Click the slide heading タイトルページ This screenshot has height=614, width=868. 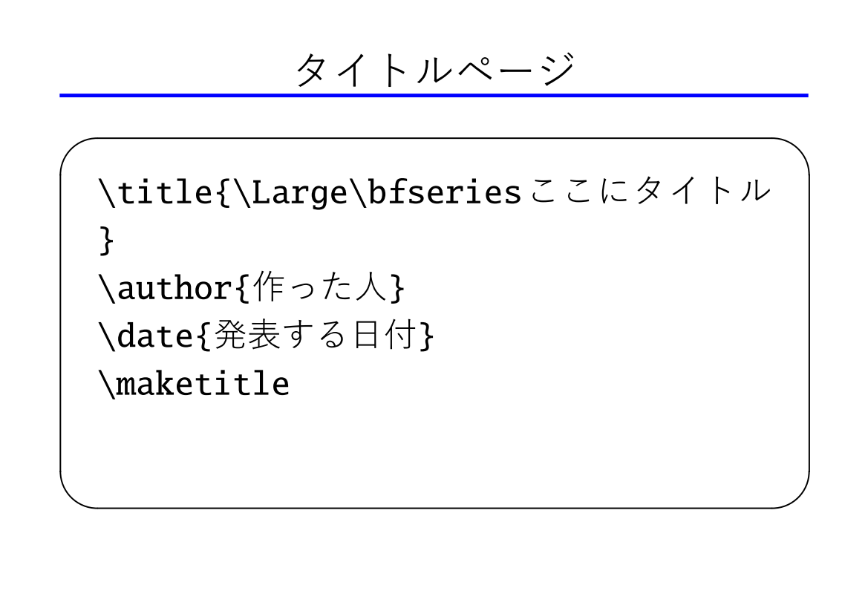click(x=436, y=70)
